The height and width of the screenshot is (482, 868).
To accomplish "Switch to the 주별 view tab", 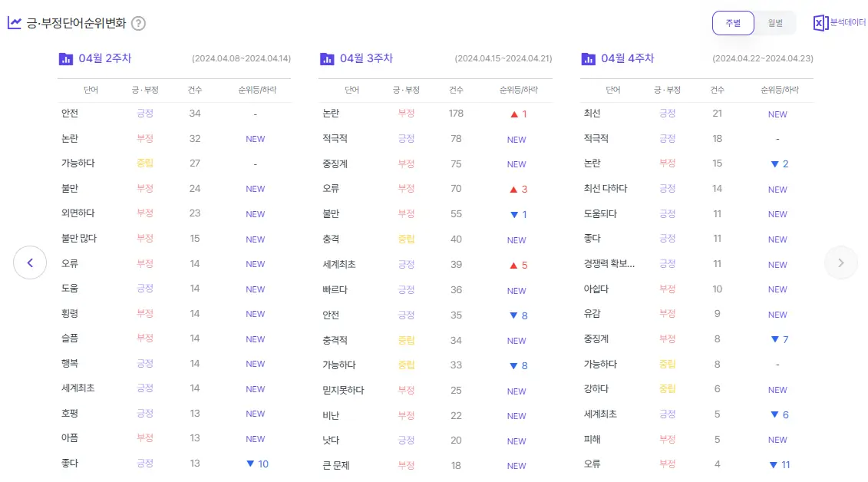I will 733,23.
